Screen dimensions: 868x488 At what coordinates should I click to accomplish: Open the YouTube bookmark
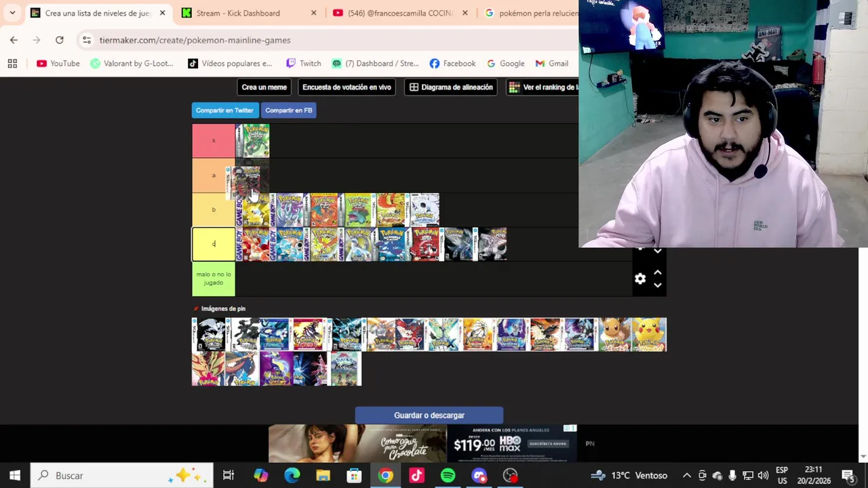coord(58,63)
